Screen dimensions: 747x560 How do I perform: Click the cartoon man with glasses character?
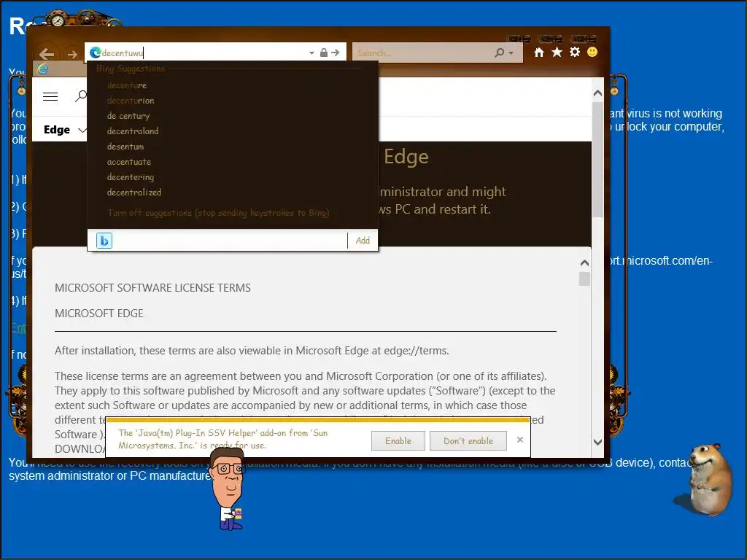[228, 491]
